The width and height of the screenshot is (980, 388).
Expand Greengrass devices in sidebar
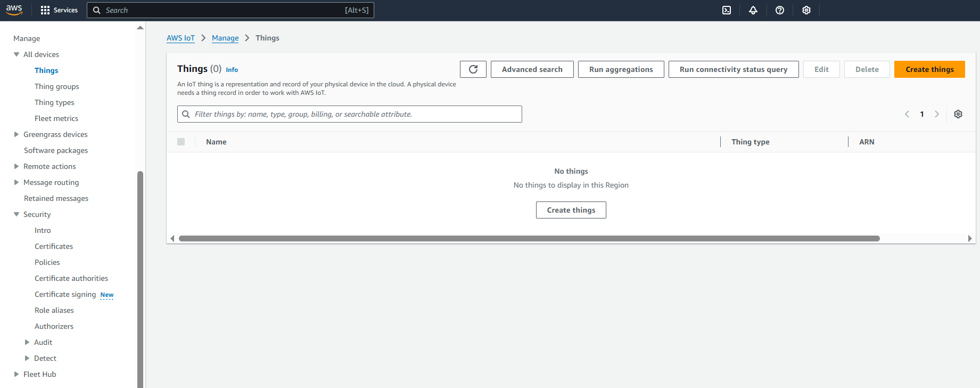click(17, 134)
